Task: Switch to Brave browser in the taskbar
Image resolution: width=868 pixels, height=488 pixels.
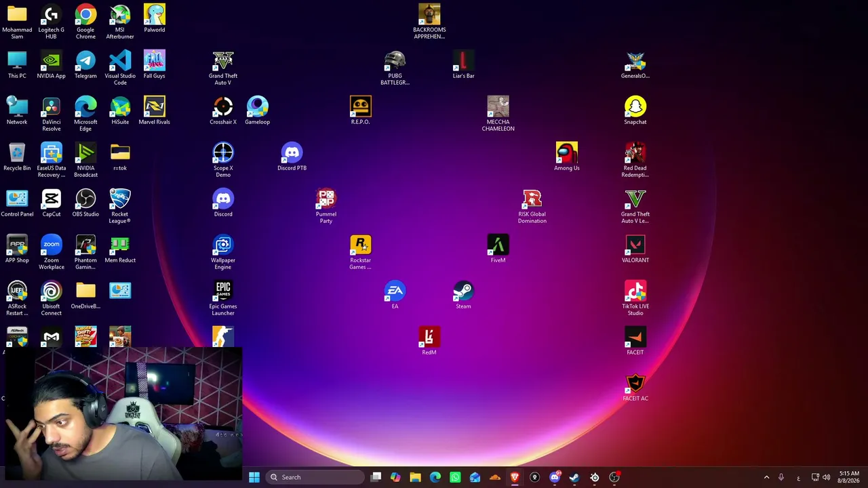Action: tap(515, 477)
